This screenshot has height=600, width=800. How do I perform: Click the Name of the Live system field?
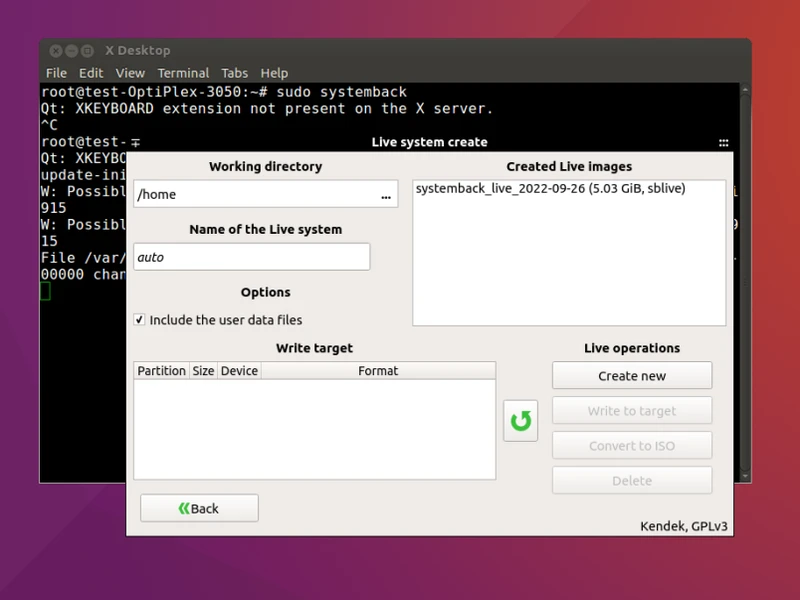point(252,257)
